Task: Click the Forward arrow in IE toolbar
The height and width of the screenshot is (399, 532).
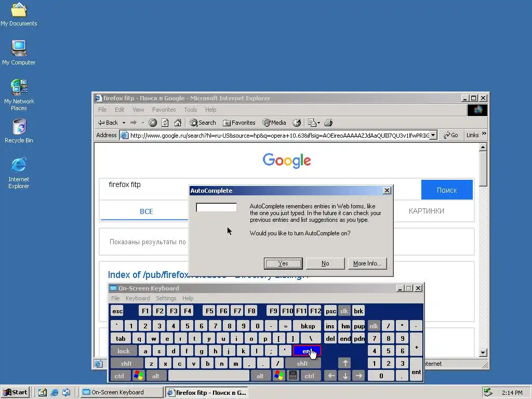Action: point(134,123)
